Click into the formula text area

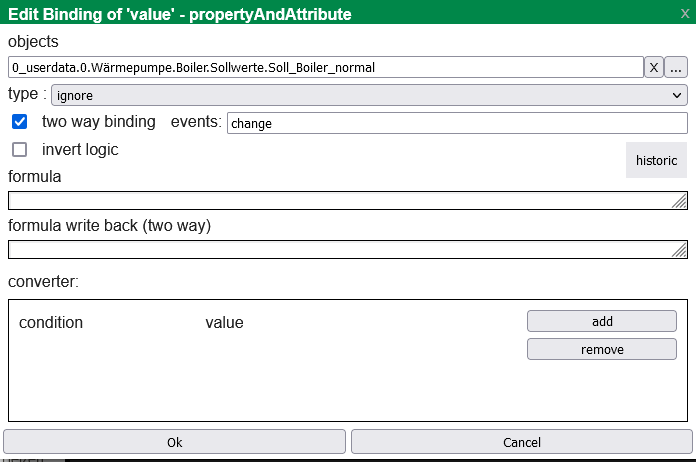click(x=340, y=200)
